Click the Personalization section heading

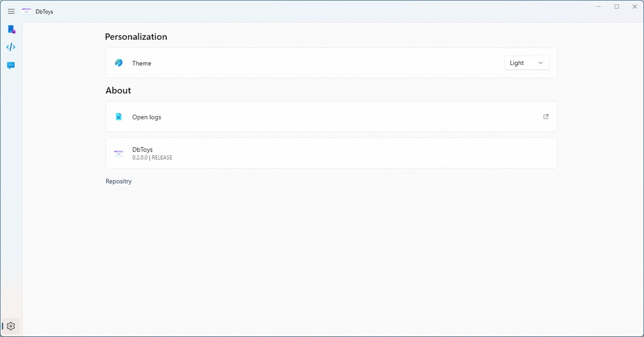[x=136, y=36]
